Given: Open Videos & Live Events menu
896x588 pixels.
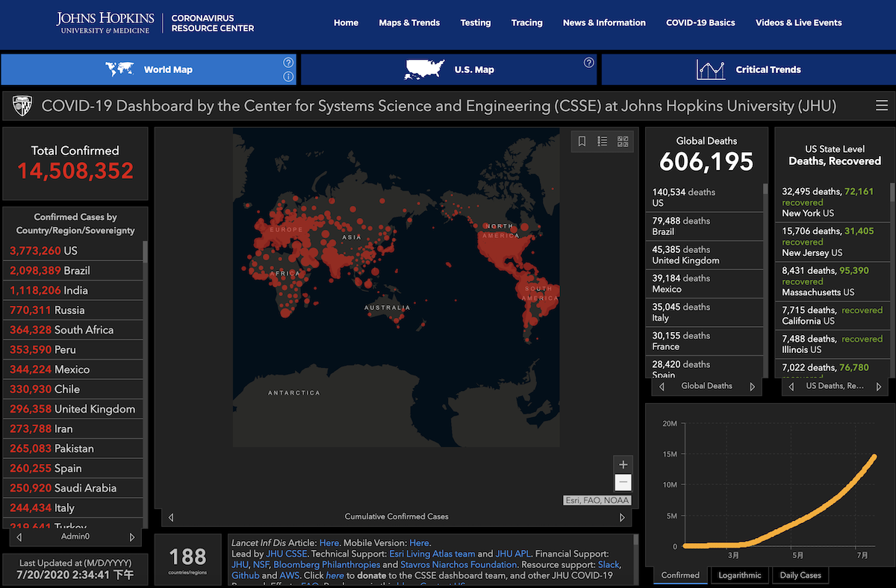Looking at the screenshot, I should 799,22.
